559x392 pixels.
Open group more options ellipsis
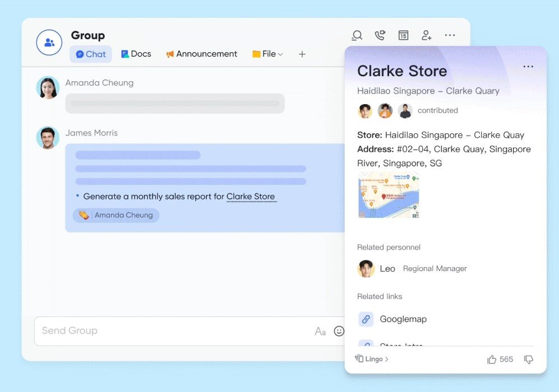click(450, 35)
